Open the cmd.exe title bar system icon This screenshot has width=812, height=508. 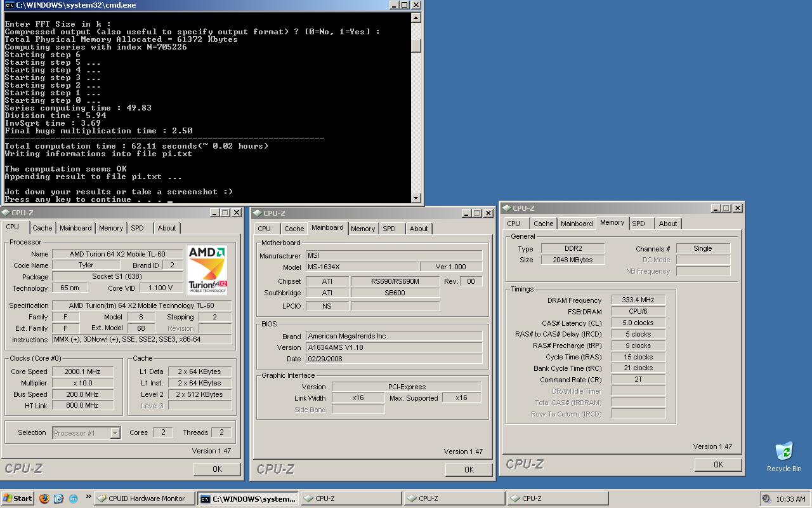(10, 4)
